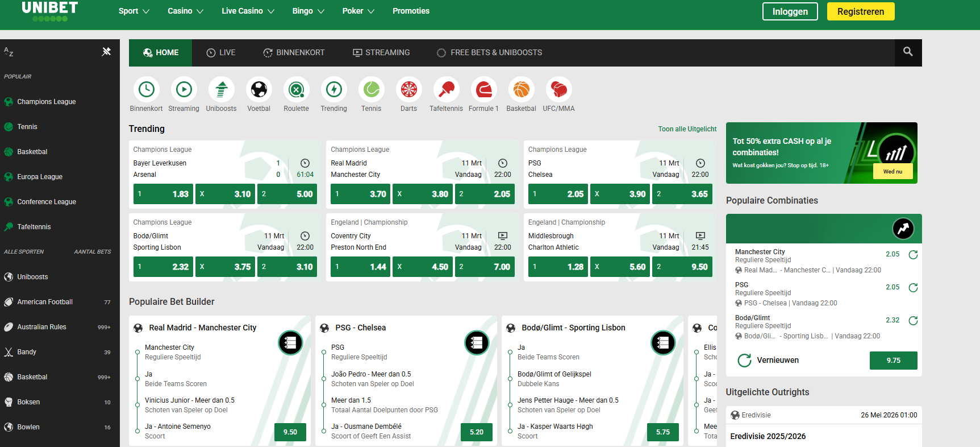Select the Formule 1 helmet icon

[x=484, y=89]
